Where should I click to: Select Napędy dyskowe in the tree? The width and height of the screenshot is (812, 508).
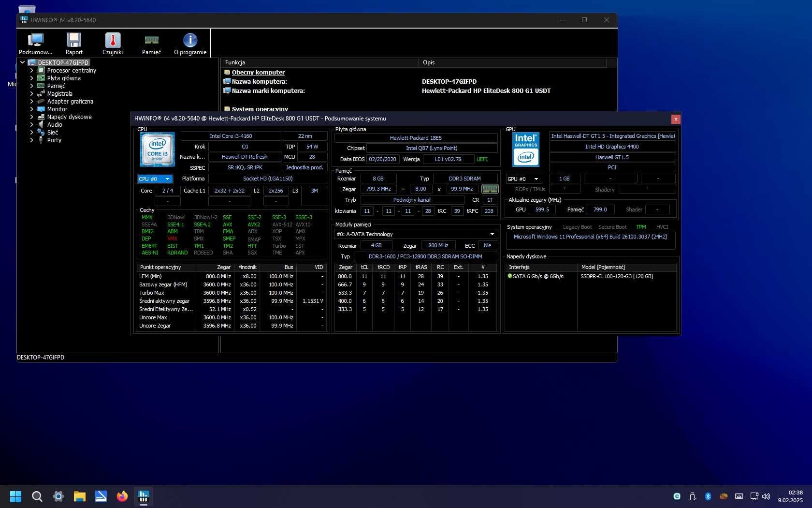(69, 117)
